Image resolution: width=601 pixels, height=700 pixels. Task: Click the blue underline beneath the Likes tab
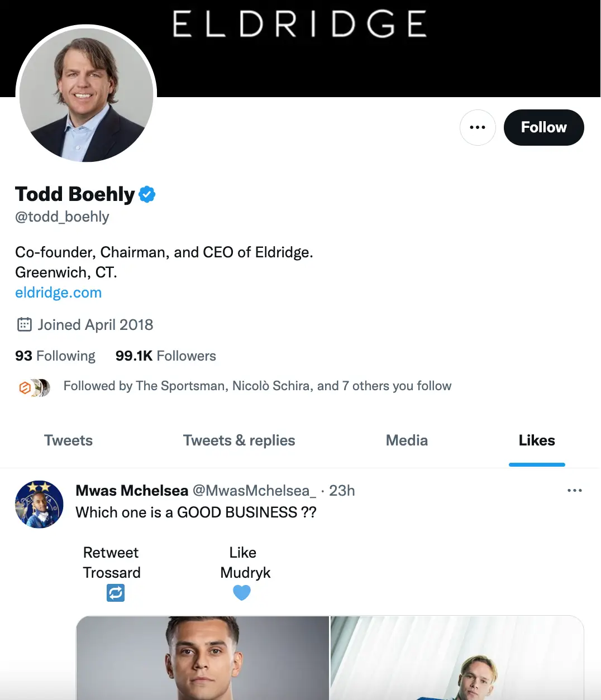tap(537, 463)
